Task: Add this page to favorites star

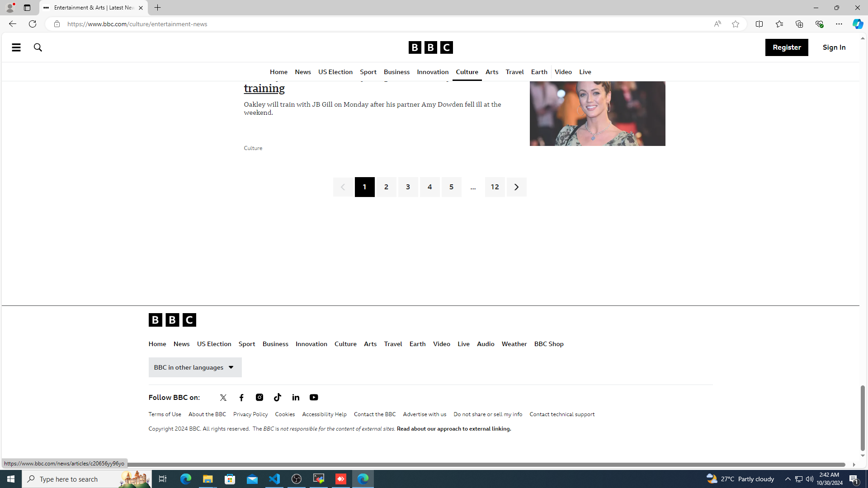Action: coord(736,24)
